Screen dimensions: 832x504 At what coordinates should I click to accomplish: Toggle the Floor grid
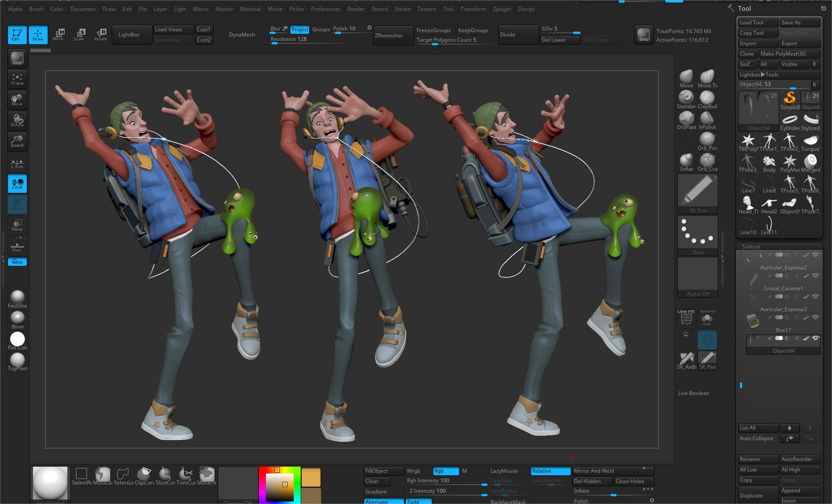pyautogui.click(x=17, y=246)
